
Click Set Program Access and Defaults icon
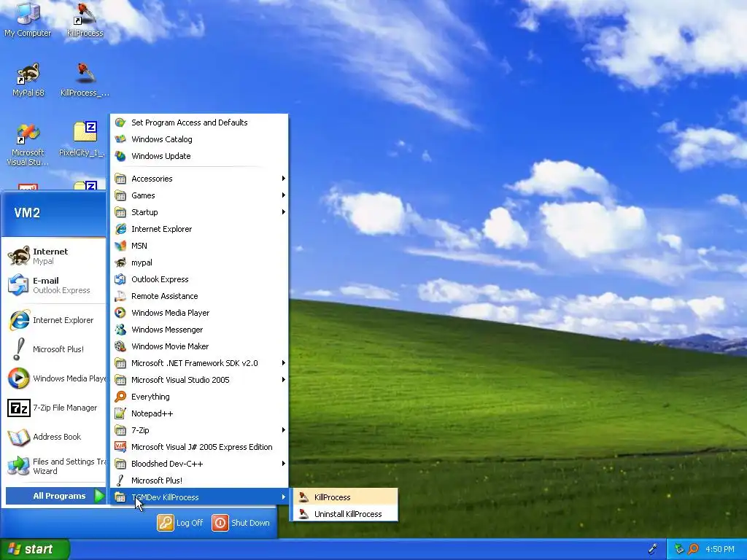[120, 122]
